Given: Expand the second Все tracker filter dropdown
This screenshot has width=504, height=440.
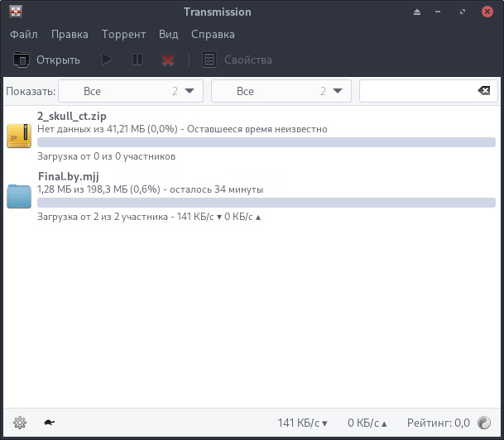Looking at the screenshot, I should (x=281, y=91).
